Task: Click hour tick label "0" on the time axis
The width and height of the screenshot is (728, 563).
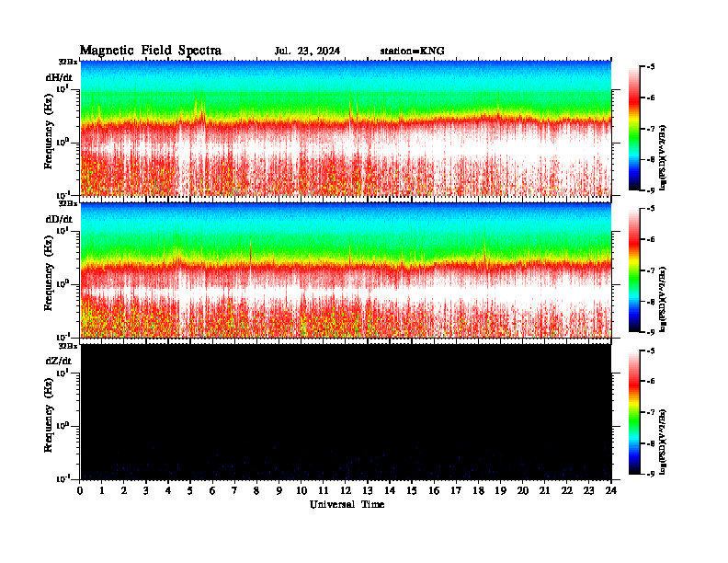Action: tap(80, 491)
